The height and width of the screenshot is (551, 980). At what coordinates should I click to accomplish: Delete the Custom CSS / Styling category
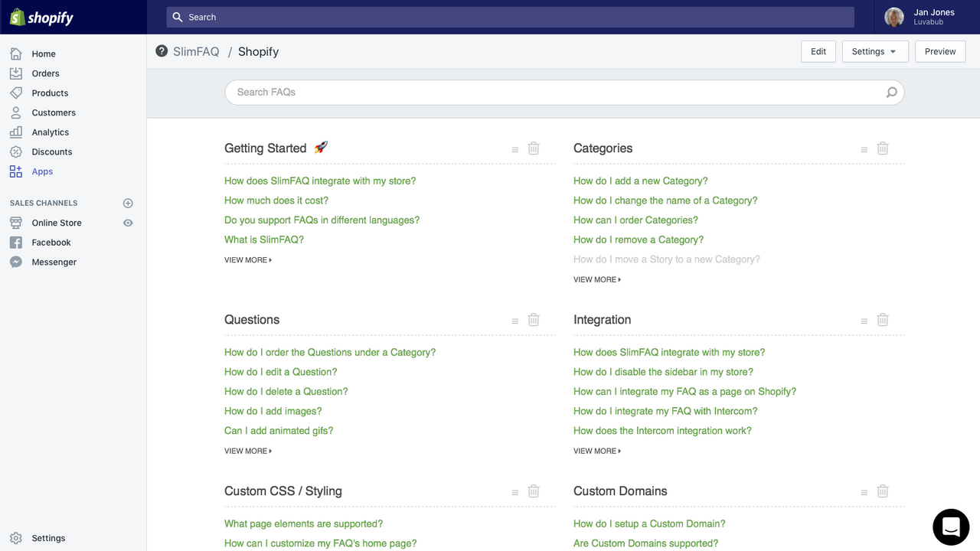point(534,491)
